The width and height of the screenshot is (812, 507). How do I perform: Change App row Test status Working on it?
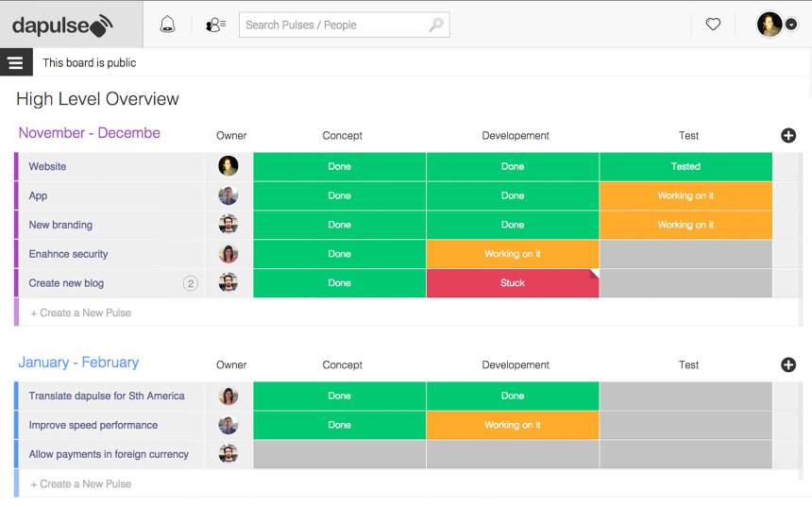click(x=685, y=195)
